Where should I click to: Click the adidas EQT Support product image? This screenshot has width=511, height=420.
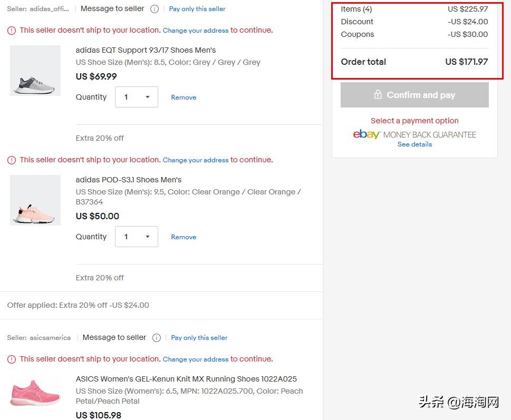(x=35, y=70)
